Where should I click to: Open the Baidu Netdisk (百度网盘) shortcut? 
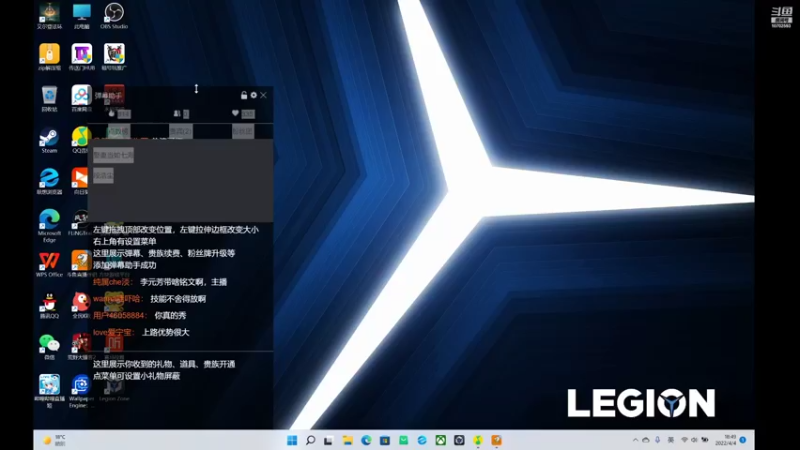click(x=81, y=98)
